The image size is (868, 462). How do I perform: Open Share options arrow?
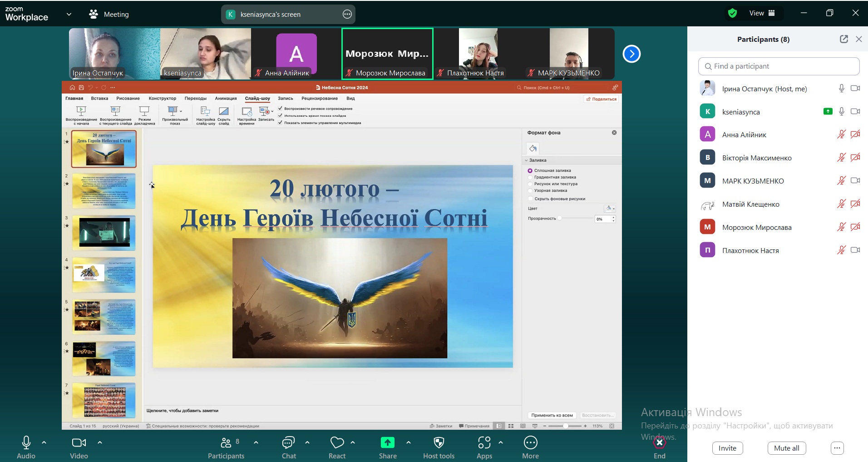pos(409,442)
